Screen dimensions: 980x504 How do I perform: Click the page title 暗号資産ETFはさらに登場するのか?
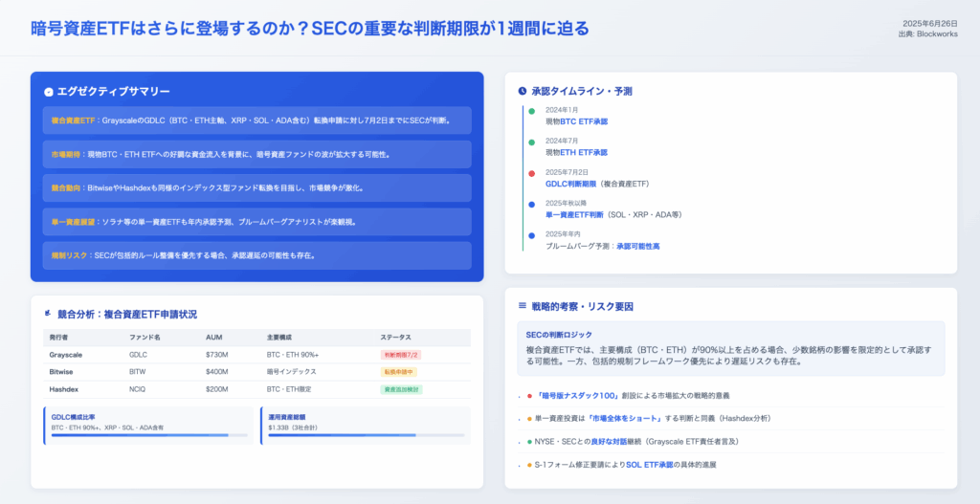[310, 29]
